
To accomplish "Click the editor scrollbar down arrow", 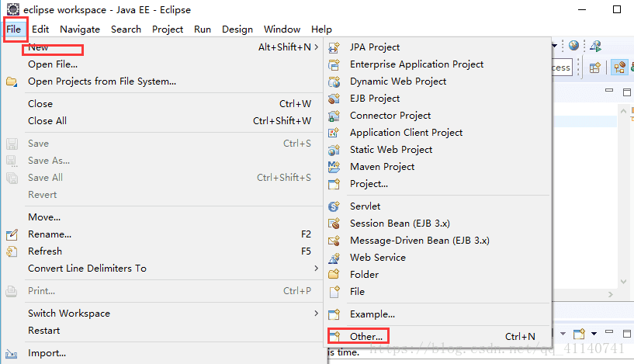I will [x=623, y=282].
